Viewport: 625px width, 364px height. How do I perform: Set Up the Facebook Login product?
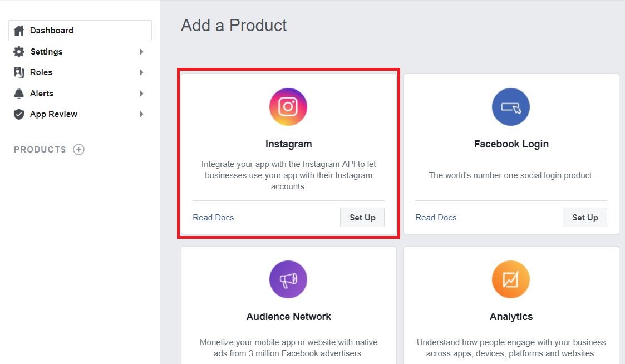pos(584,217)
